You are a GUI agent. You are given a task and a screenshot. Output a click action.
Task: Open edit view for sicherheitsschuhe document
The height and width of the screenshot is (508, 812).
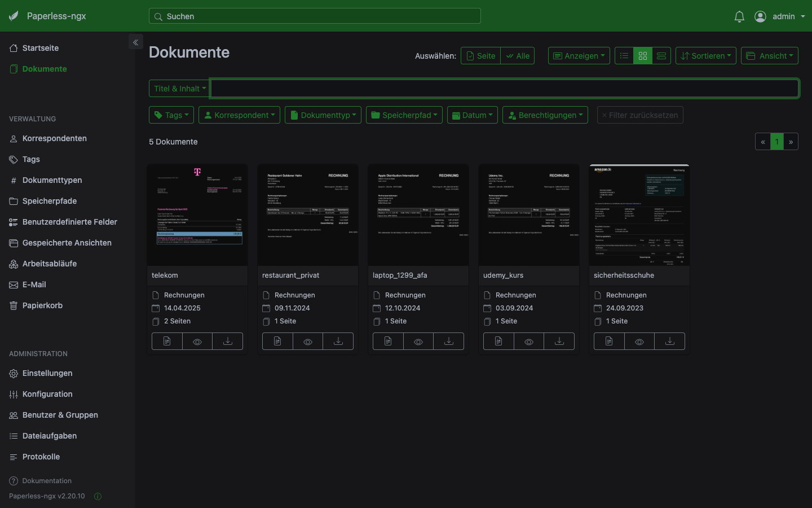(609, 341)
